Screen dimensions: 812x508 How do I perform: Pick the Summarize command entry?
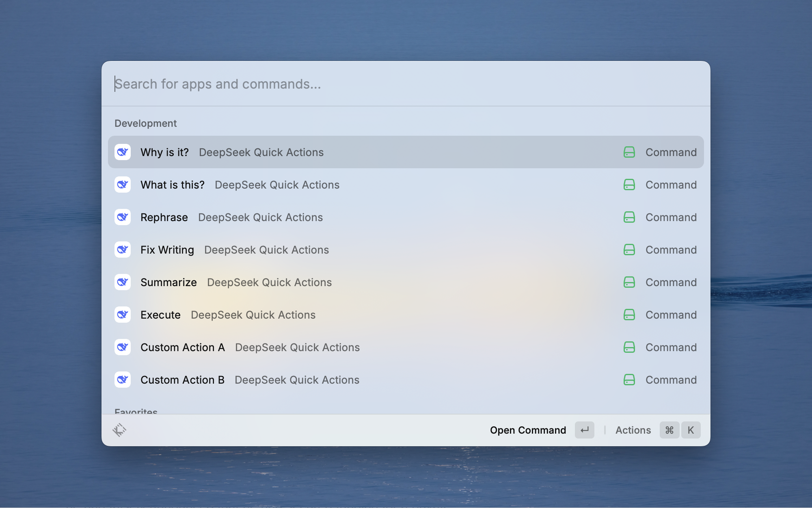168,282
